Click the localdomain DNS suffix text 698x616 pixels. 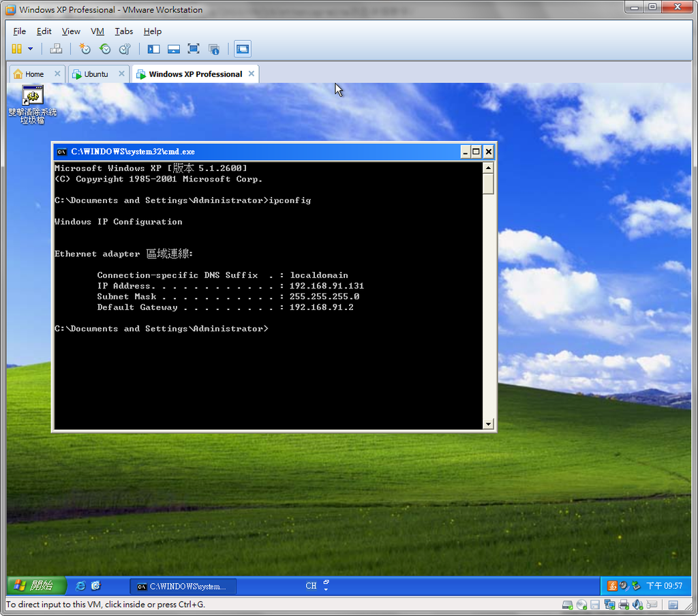(319, 275)
